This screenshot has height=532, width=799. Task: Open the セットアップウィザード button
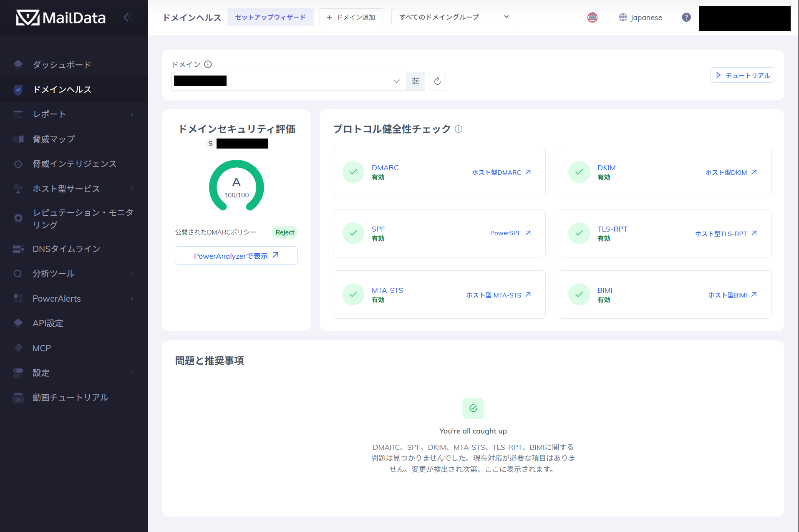click(270, 17)
